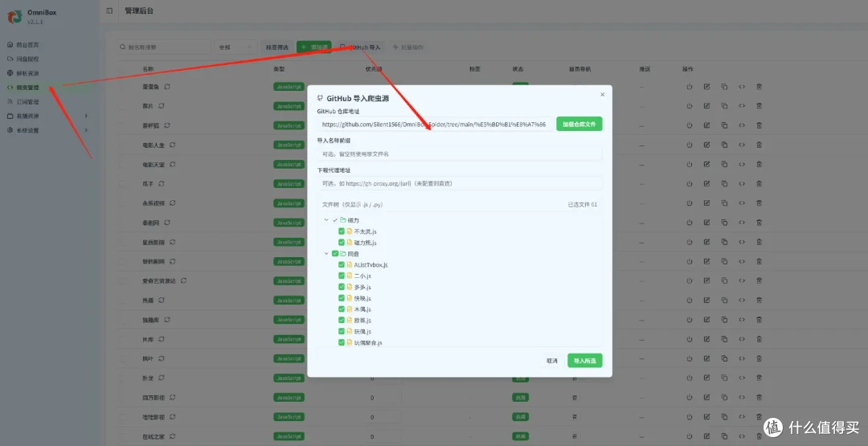The image size is (868, 446).
Task: Toggle 玩偶聚合.js checkbox
Action: point(342,342)
